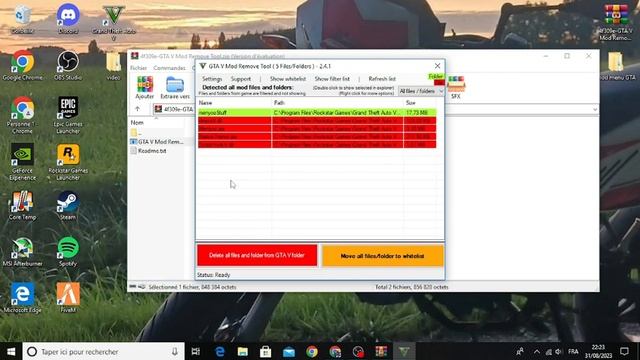
Task: Open the MSI Afterburner desktop shortcut
Action: 22,252
